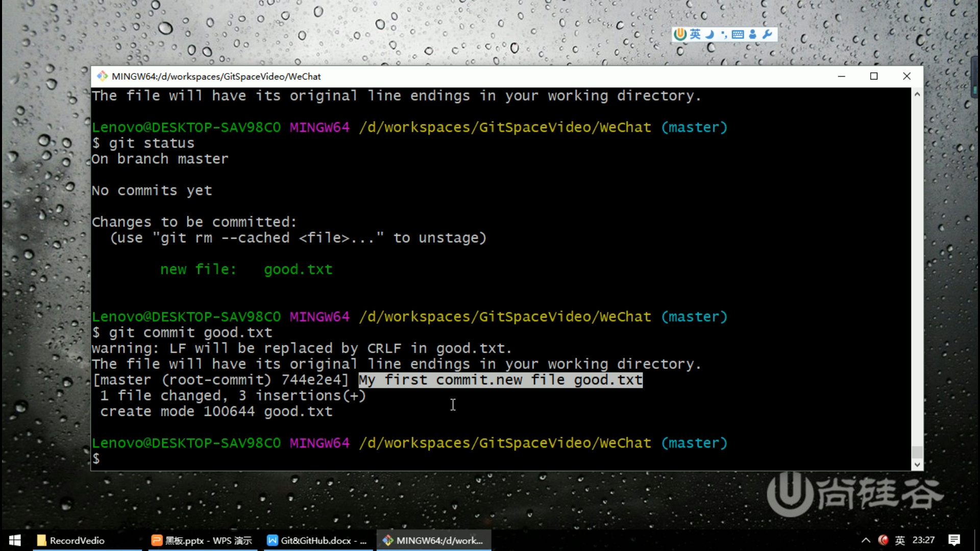The width and height of the screenshot is (980, 551).
Task: Toggle punctuation mode on IME toolbar
Action: click(724, 35)
